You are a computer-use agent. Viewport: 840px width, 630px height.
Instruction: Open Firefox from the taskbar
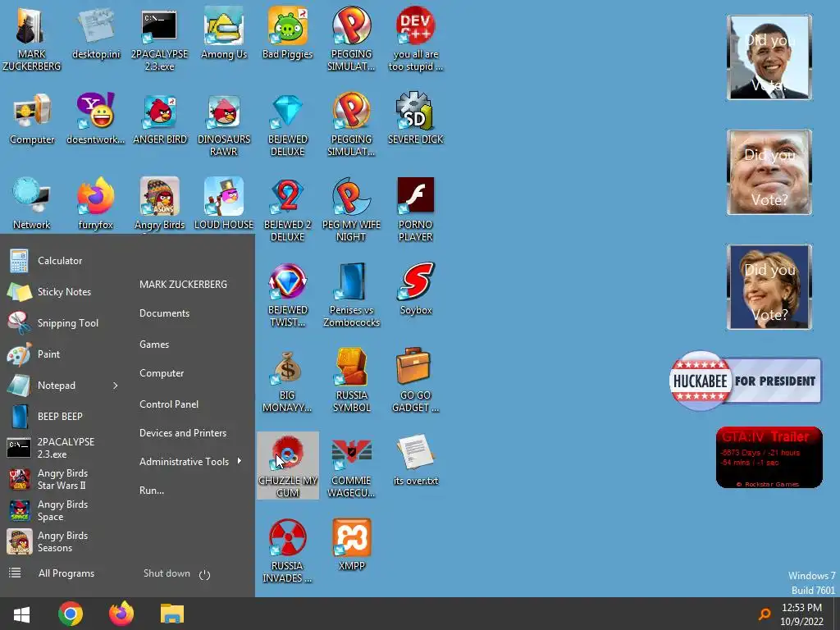tap(121, 614)
